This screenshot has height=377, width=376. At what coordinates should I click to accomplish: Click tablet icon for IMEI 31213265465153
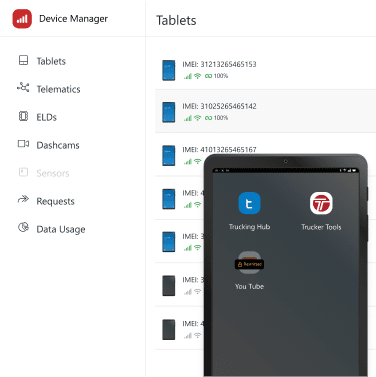click(x=169, y=70)
